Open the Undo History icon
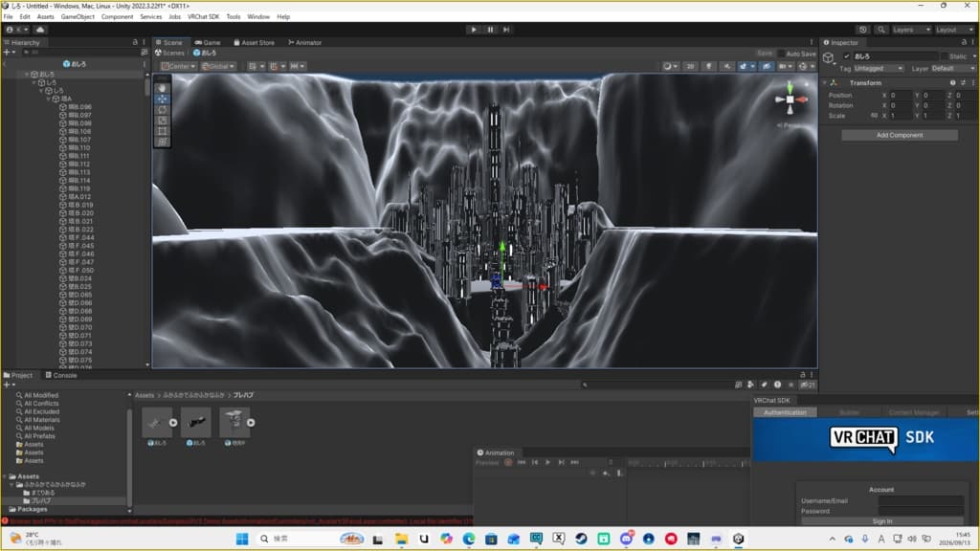 863,30
